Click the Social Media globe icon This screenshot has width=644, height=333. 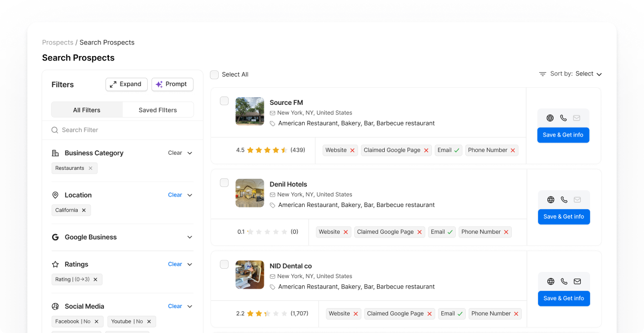click(55, 306)
